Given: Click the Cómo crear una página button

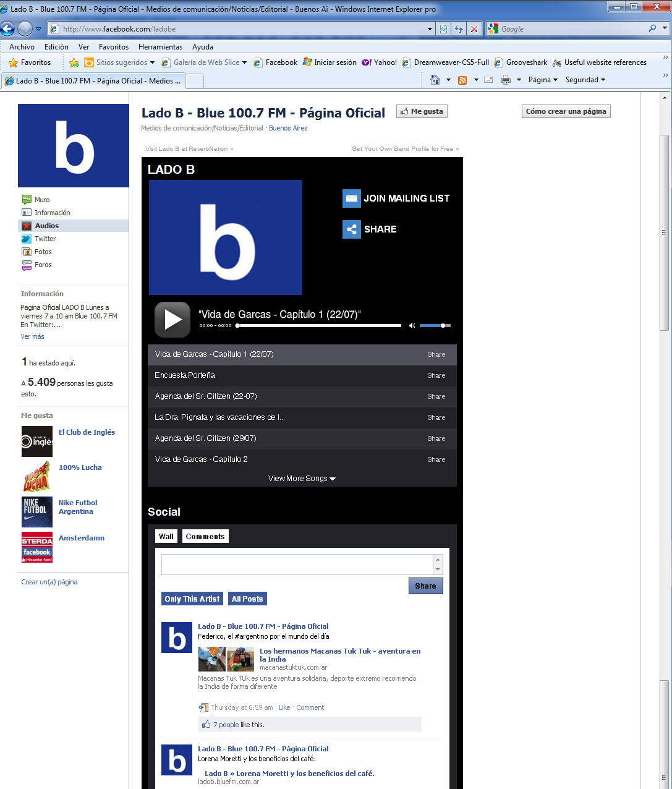Looking at the screenshot, I should (566, 111).
